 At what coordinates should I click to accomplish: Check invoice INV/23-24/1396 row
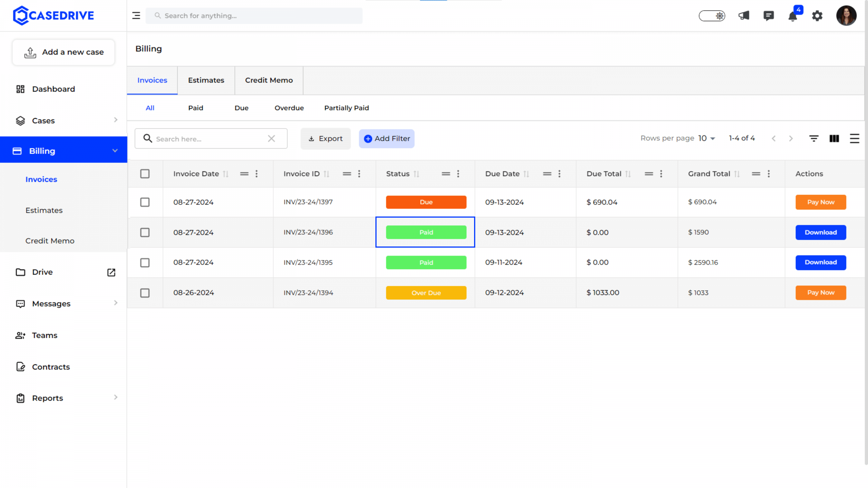[x=145, y=232]
